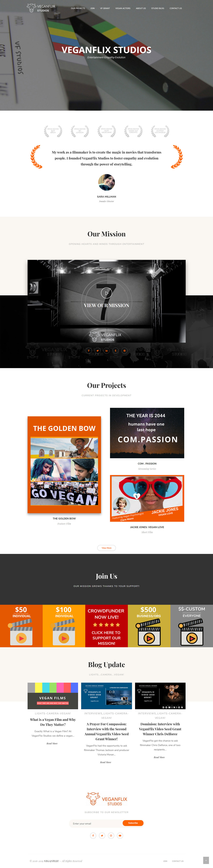
Task: Click the orange Subscribe button
Action: pyautogui.click(x=133, y=823)
